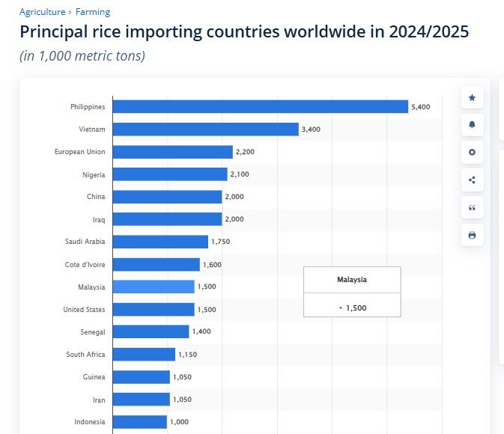Image resolution: width=504 pixels, height=434 pixels.
Task: Open chart settings gear icon
Action: tap(472, 153)
